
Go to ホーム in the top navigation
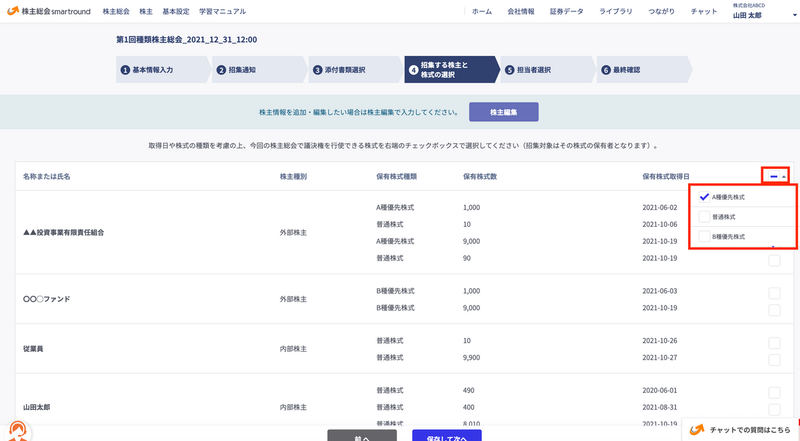(x=482, y=11)
